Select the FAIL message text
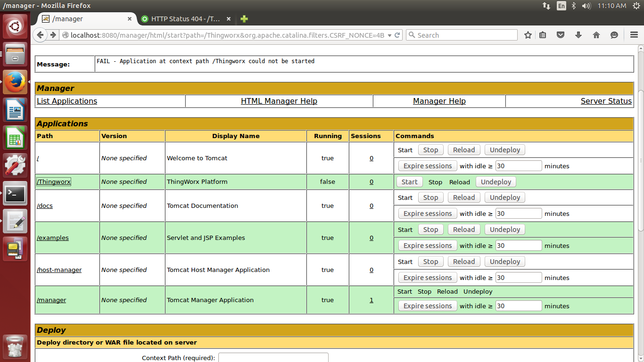The image size is (644, 362). click(205, 61)
